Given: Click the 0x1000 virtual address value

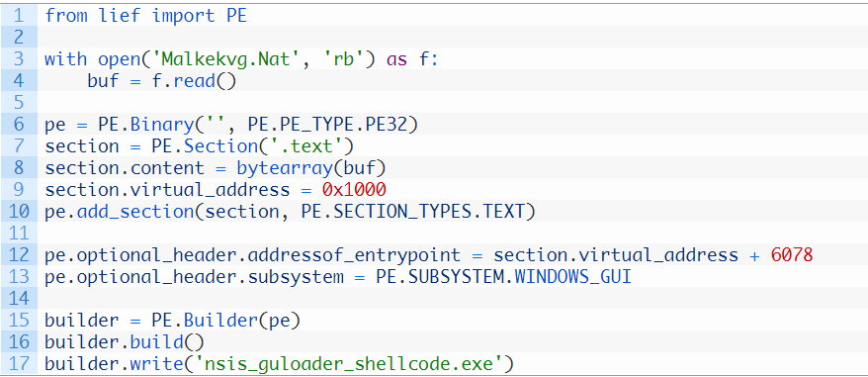Looking at the screenshot, I should pos(354,190).
